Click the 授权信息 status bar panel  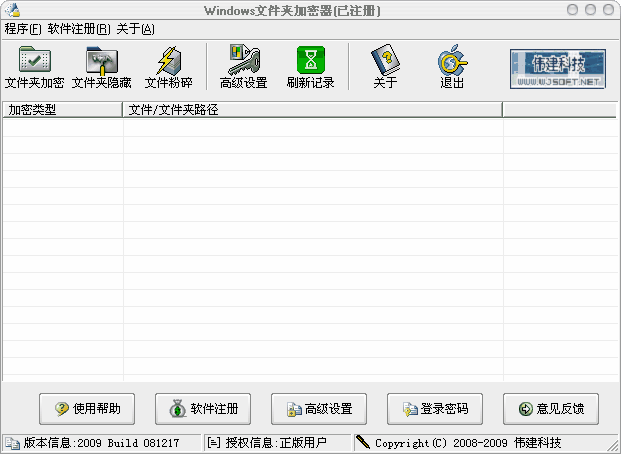[x=277, y=442]
